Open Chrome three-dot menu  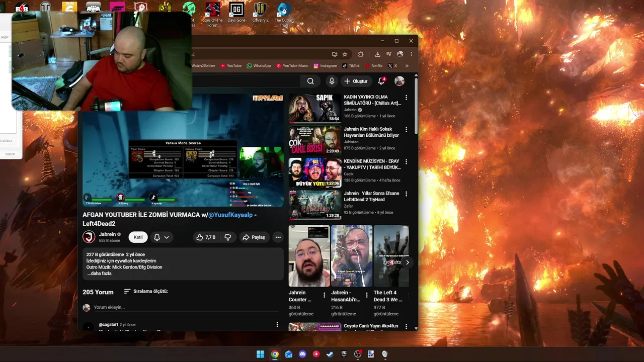point(411,54)
